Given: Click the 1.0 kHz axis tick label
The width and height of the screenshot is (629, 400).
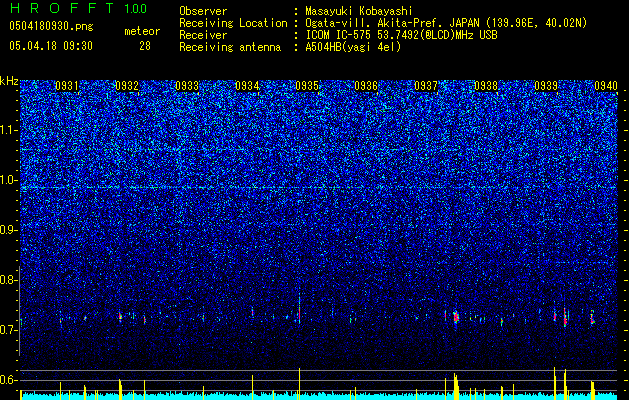Looking at the screenshot, I should pos(9,180).
